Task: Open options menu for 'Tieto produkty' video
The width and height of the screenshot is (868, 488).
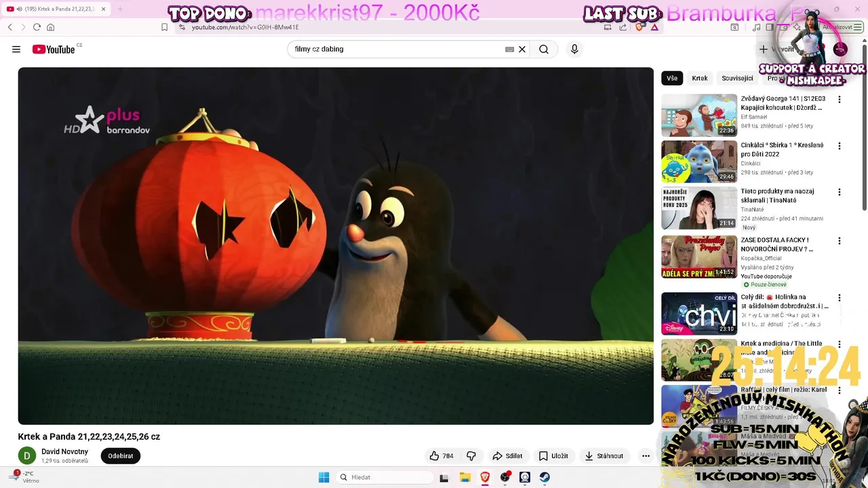Action: pyautogui.click(x=840, y=192)
